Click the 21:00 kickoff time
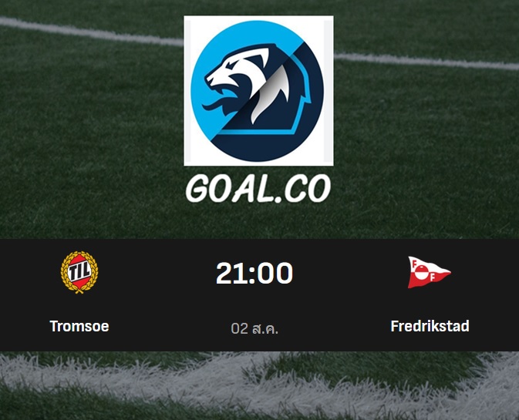Viewport: 519px width, 420px height. [x=254, y=273]
